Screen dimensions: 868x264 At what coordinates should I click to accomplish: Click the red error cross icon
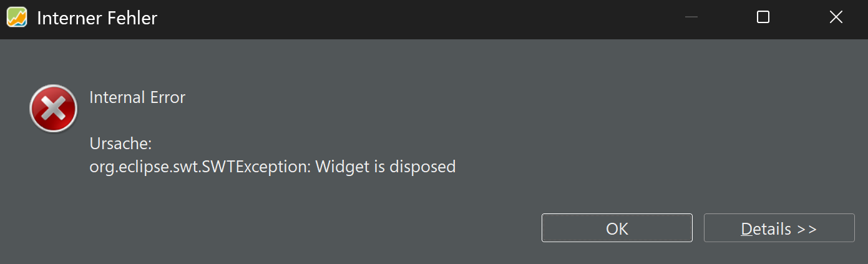[x=54, y=109]
